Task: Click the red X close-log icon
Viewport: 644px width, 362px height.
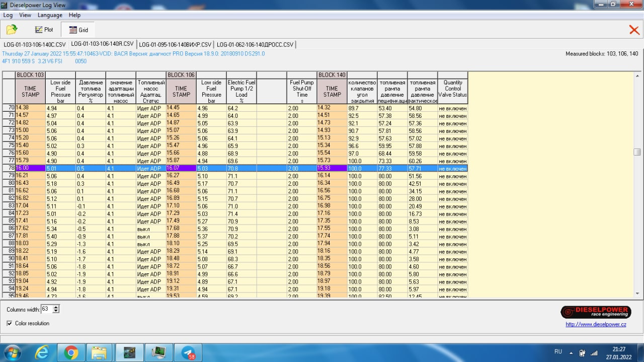Action: point(634,30)
